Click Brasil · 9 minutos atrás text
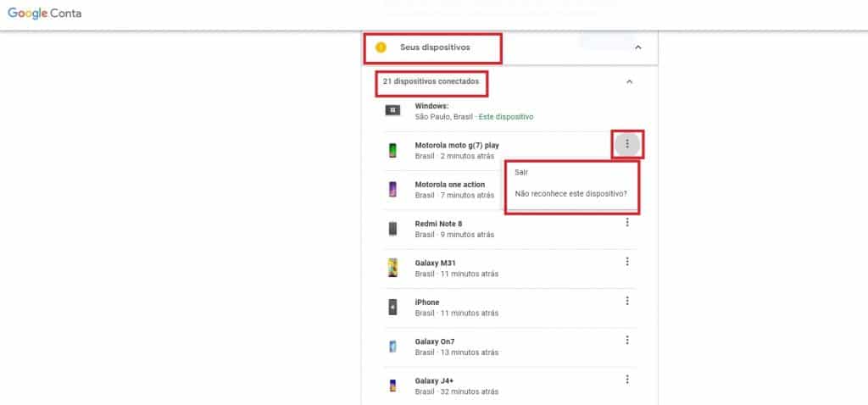The image size is (868, 405). click(x=454, y=235)
